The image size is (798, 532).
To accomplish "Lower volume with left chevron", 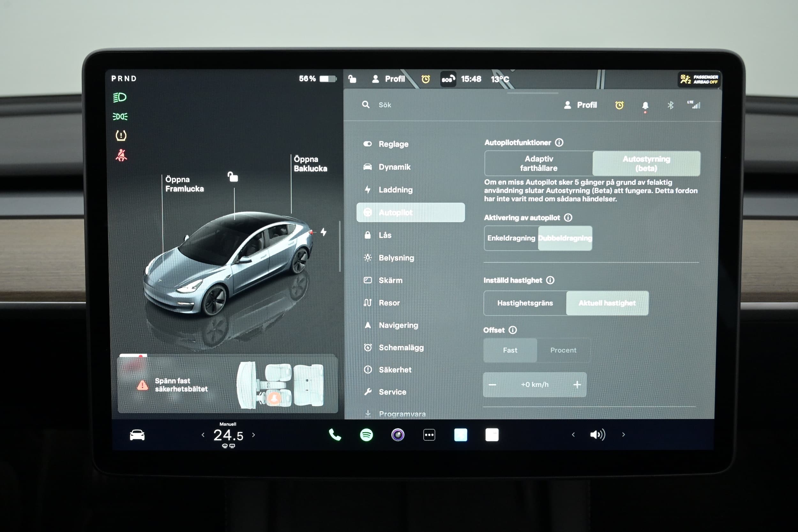I will tap(573, 435).
